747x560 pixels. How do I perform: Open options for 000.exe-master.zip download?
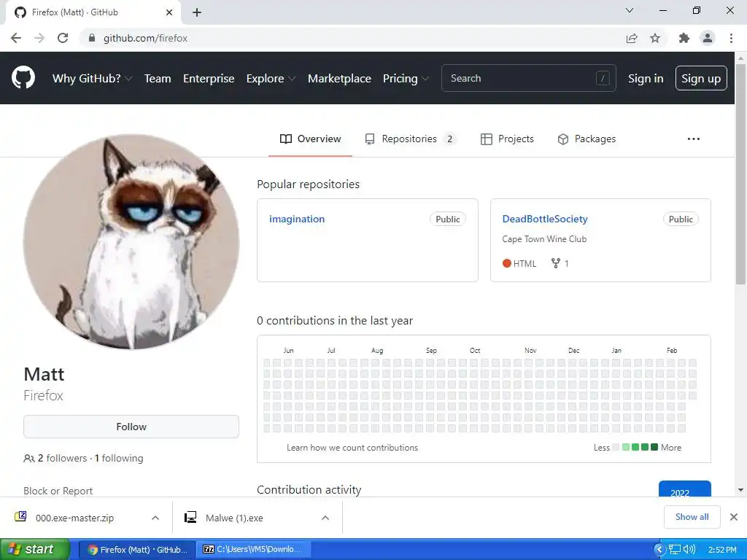coord(155,518)
